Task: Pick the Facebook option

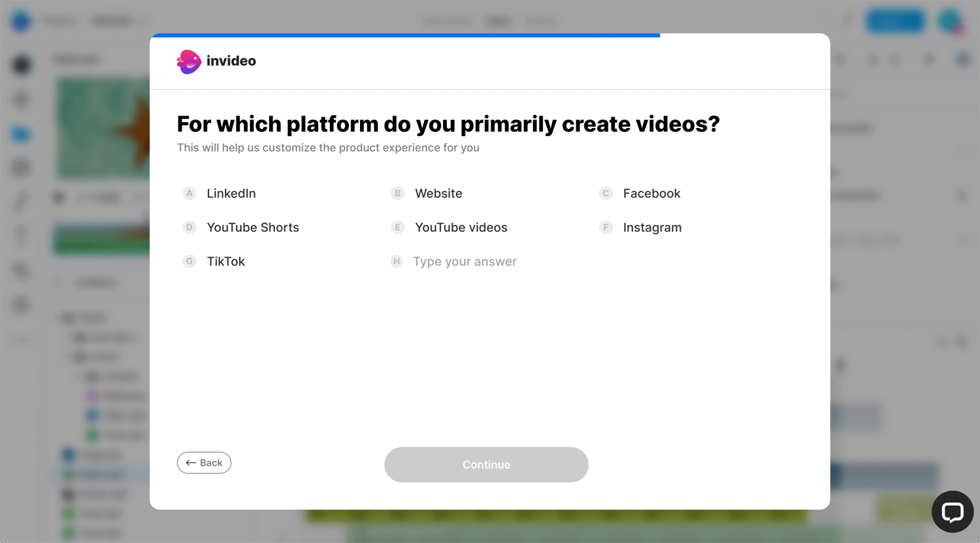Action: [640, 193]
